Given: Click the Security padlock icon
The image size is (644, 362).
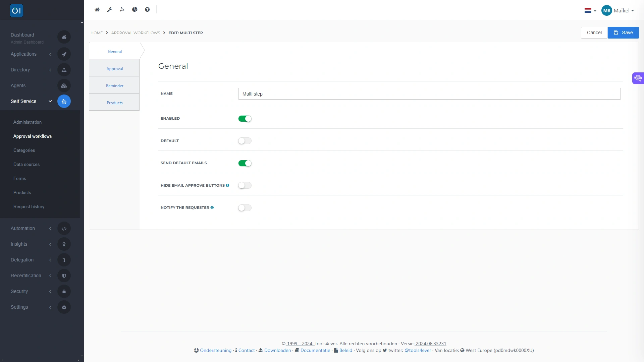Looking at the screenshot, I should [x=64, y=292].
